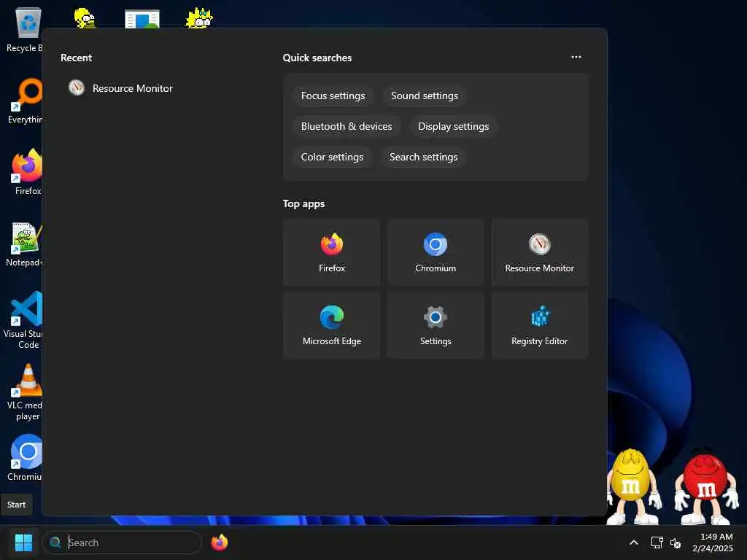This screenshot has height=560, width=747.
Task: Open Firefox from Top apps
Action: (x=332, y=252)
